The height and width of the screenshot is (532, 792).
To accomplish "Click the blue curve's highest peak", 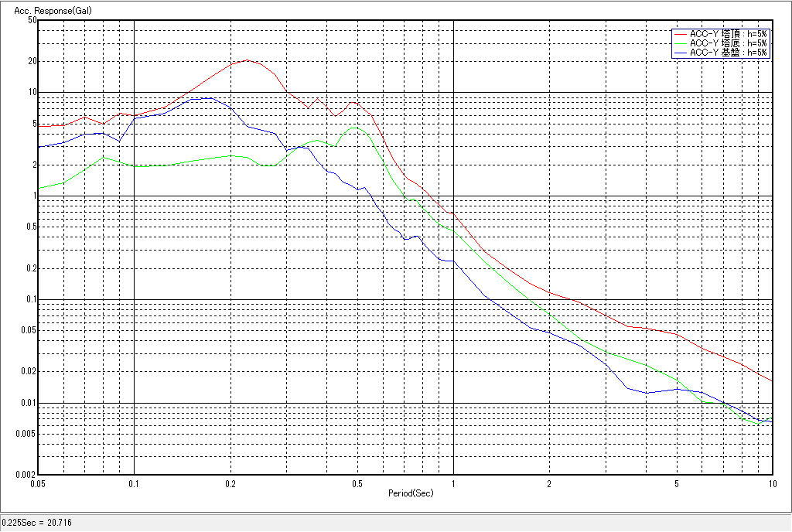I will pos(209,98).
